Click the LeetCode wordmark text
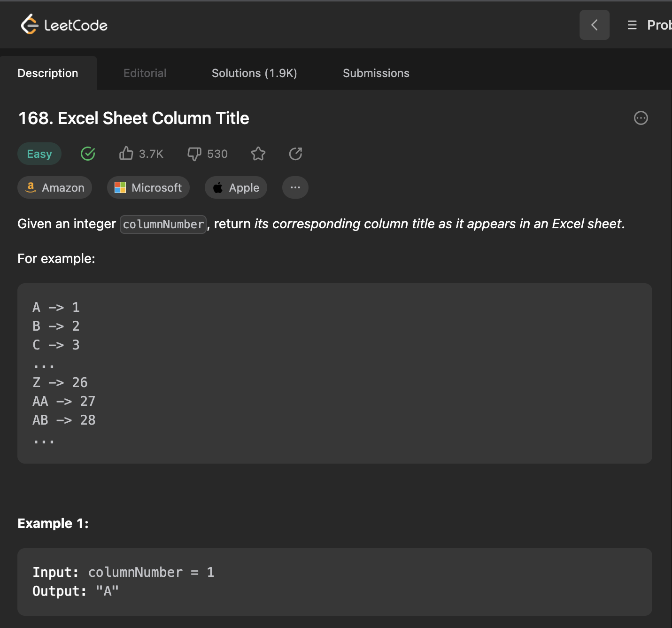The height and width of the screenshot is (628, 672). coord(76,25)
